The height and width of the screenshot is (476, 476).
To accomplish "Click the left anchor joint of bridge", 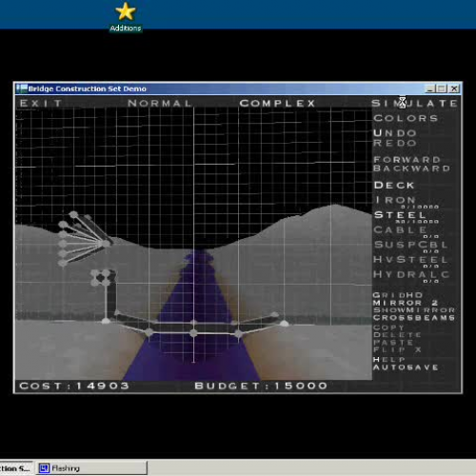I will tap(106, 321).
